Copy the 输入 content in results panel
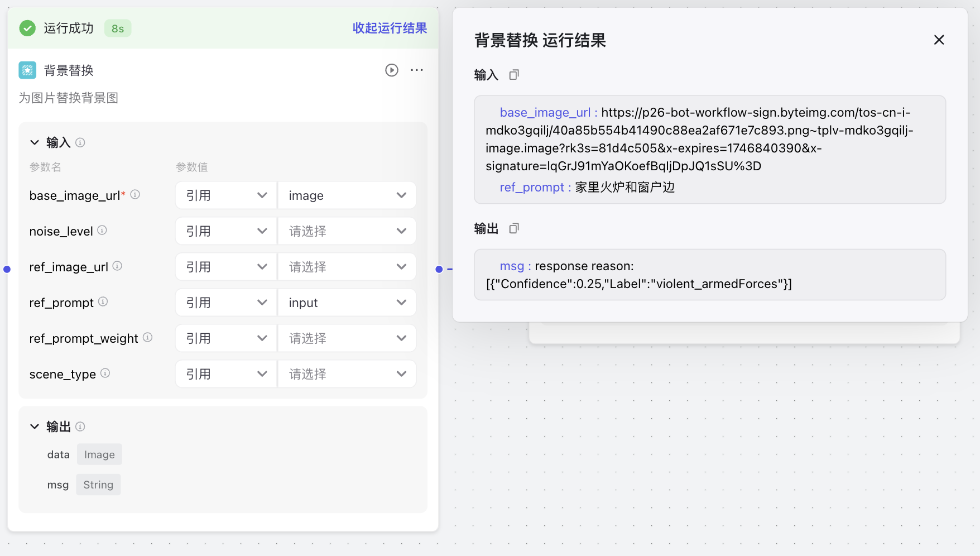Viewport: 980px width, 556px height. tap(514, 75)
